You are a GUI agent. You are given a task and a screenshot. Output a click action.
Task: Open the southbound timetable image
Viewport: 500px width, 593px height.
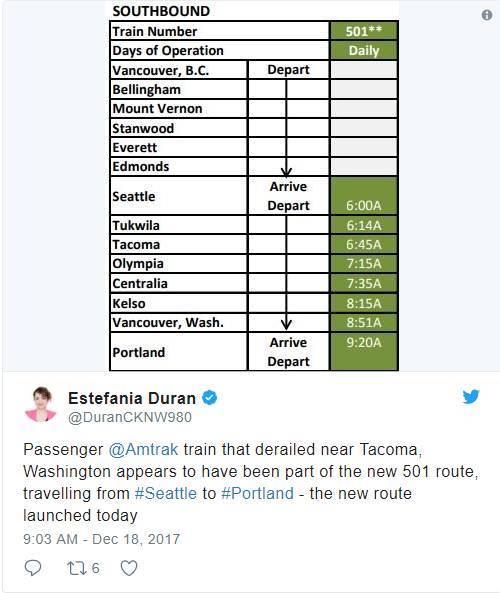tap(254, 186)
